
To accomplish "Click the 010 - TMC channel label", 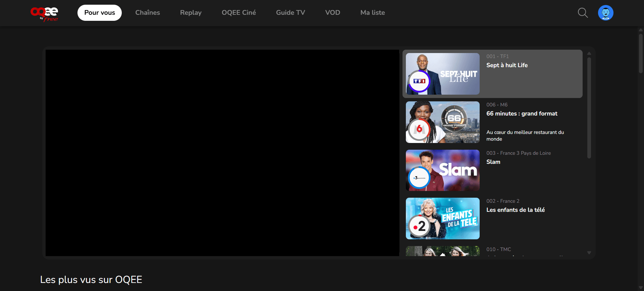I will 499,249.
